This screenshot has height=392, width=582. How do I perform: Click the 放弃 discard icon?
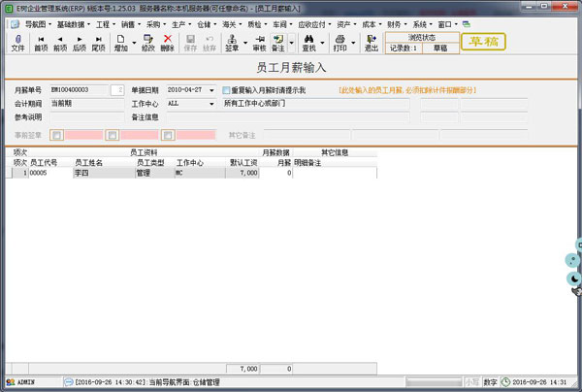[210, 39]
